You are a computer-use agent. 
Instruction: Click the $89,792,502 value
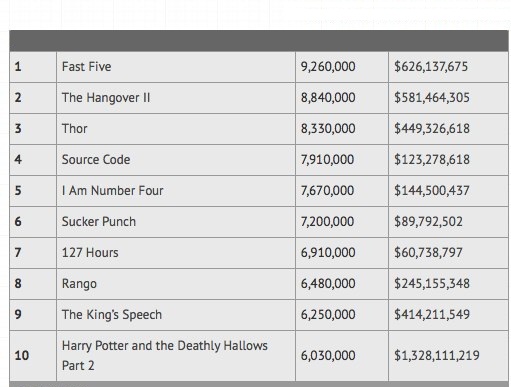(x=428, y=222)
